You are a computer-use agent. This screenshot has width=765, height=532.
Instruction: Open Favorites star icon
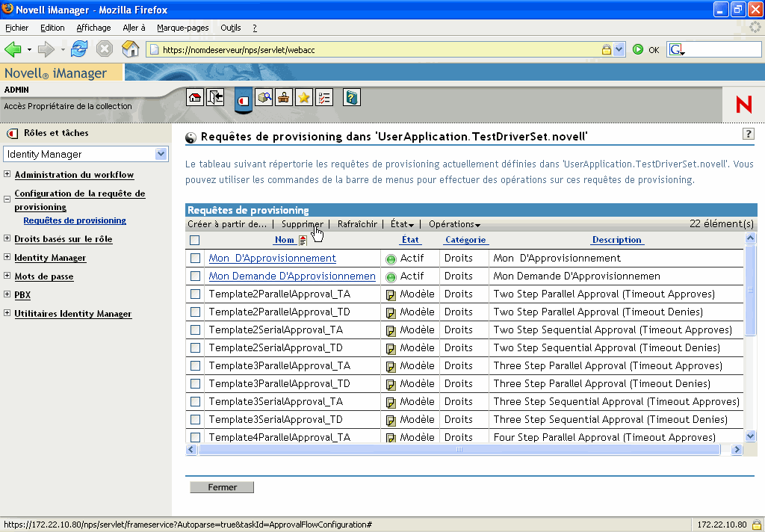tap(304, 97)
